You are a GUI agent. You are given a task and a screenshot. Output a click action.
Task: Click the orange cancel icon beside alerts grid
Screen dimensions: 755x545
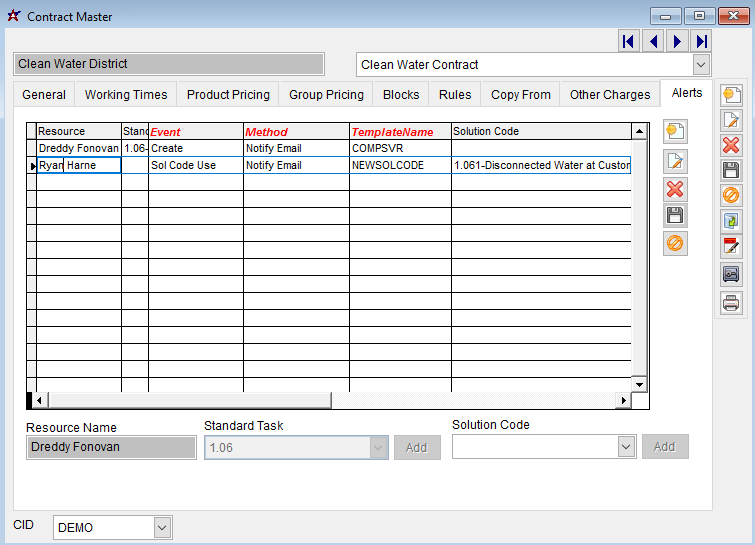pos(676,243)
